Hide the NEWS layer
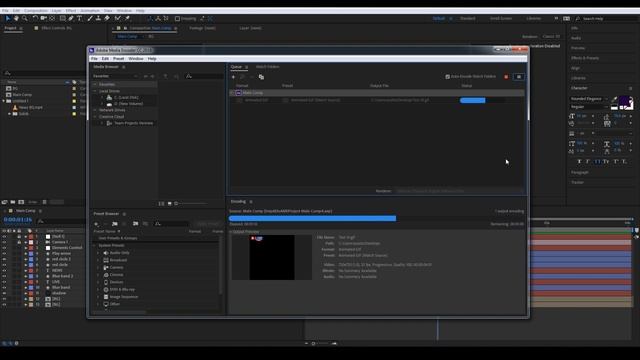 pyautogui.click(x=4, y=270)
